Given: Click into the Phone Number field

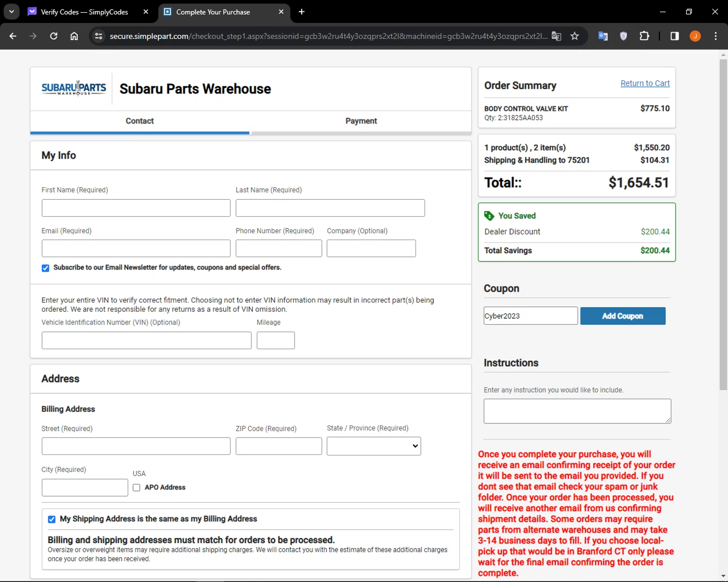Looking at the screenshot, I should pos(279,248).
